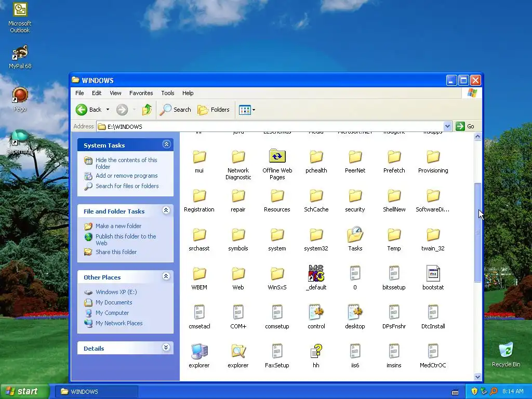Click Add or remove programs link
Screen dimensions: 532x399
pyautogui.click(x=127, y=176)
